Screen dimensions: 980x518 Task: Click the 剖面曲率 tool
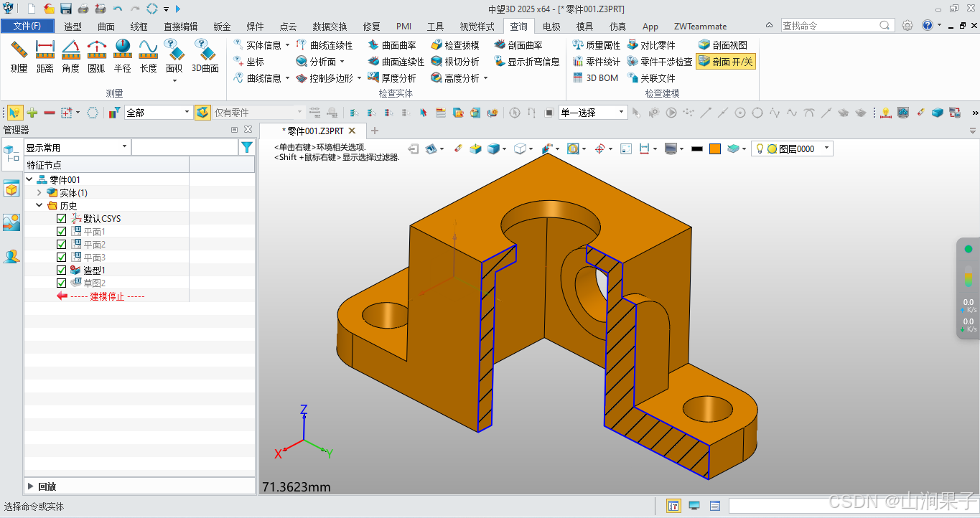[x=518, y=45]
